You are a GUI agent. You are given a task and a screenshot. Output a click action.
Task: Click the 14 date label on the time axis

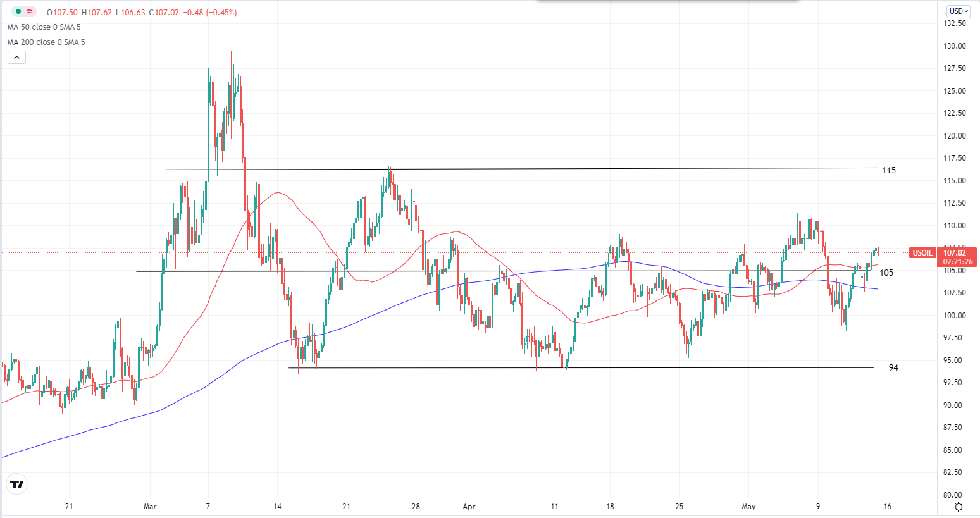(x=277, y=507)
